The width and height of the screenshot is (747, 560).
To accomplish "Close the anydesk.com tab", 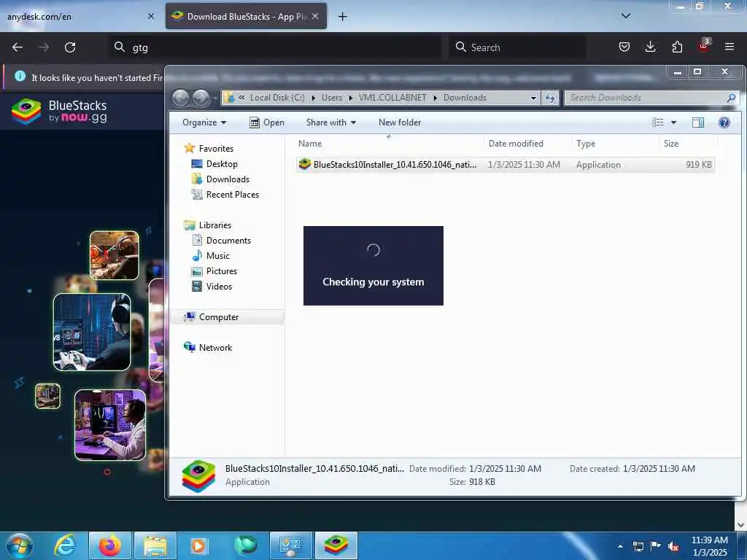I will click(151, 16).
